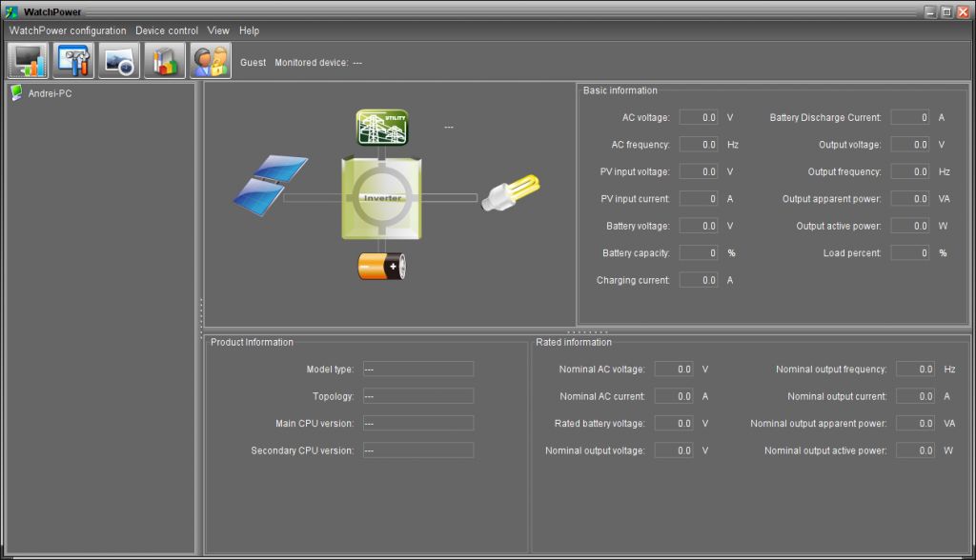Click the Output voltage value field
Viewport: 976px width, 560px height.
tap(910, 145)
